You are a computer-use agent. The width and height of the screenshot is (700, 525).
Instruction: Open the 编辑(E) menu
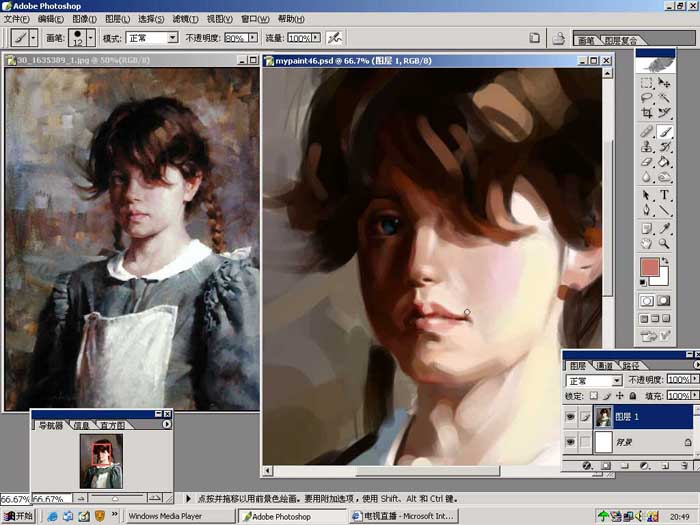coord(51,19)
